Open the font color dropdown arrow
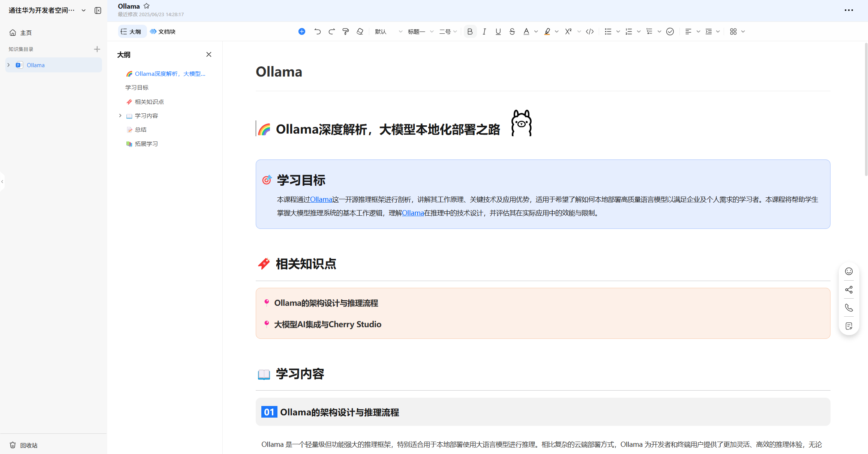This screenshot has height=454, width=868. tap(536, 32)
